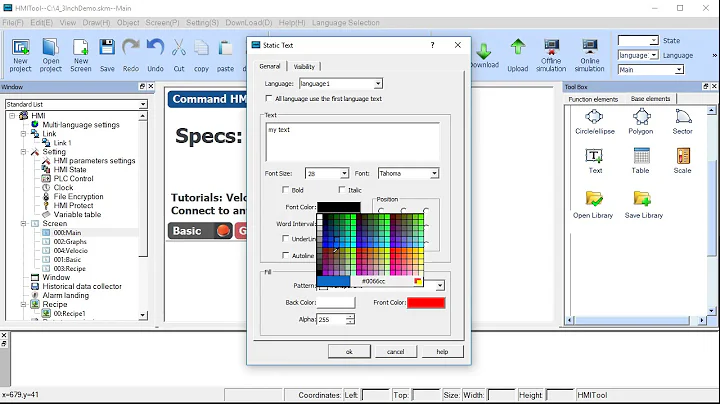Image resolution: width=720 pixels, height=404 pixels.
Task: Pick the Circle/ellipse tool in Tool Box
Action: coord(595,122)
